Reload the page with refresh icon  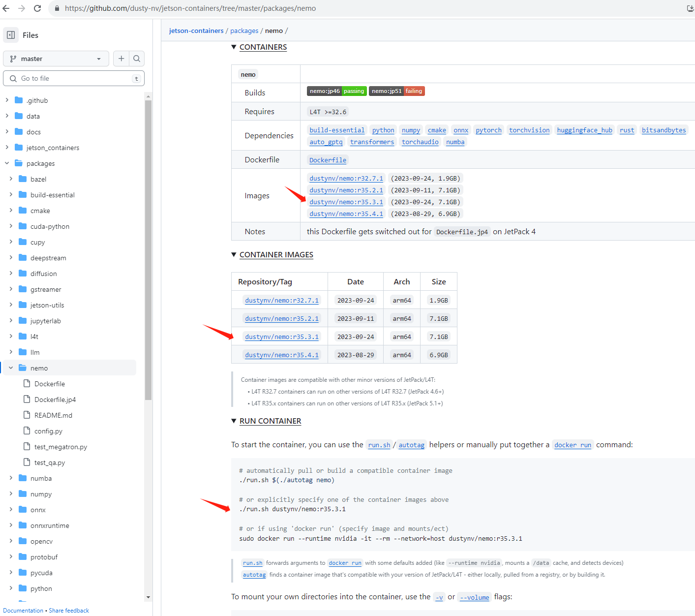click(x=37, y=8)
